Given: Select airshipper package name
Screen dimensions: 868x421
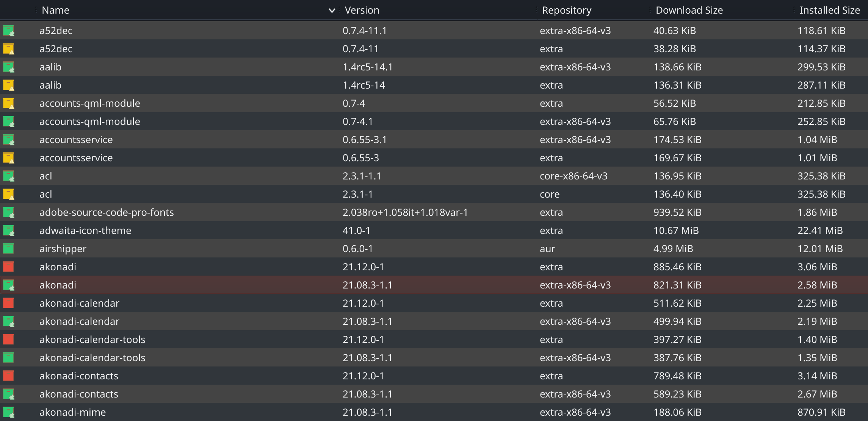Looking at the screenshot, I should pyautogui.click(x=63, y=249).
